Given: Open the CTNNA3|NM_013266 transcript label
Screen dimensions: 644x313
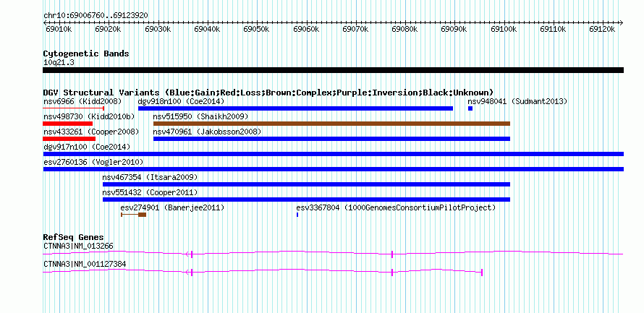Looking at the screenshot, I should 78,246.
